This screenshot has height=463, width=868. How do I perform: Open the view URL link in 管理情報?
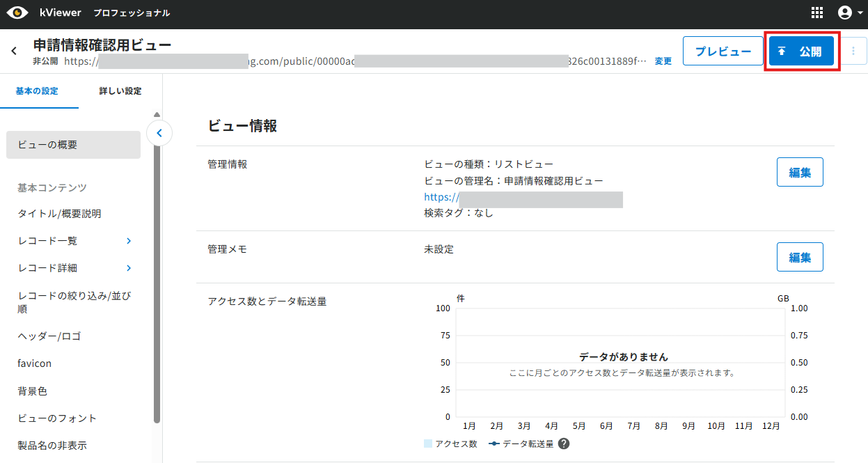(523, 197)
